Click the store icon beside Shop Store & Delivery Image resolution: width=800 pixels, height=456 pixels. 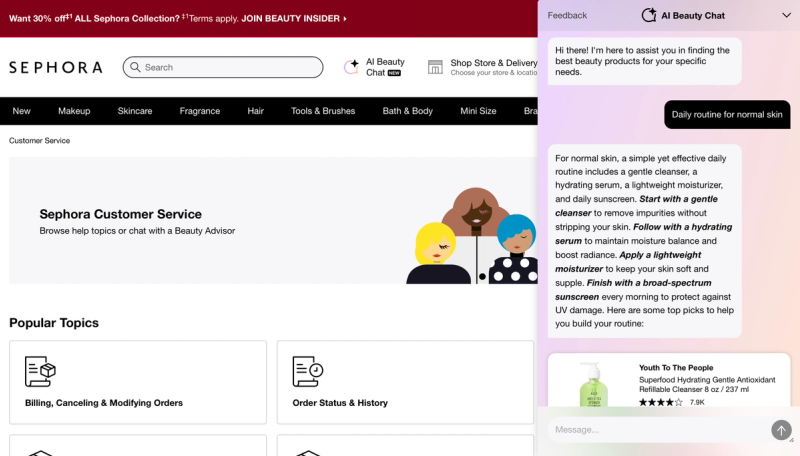[x=435, y=67]
